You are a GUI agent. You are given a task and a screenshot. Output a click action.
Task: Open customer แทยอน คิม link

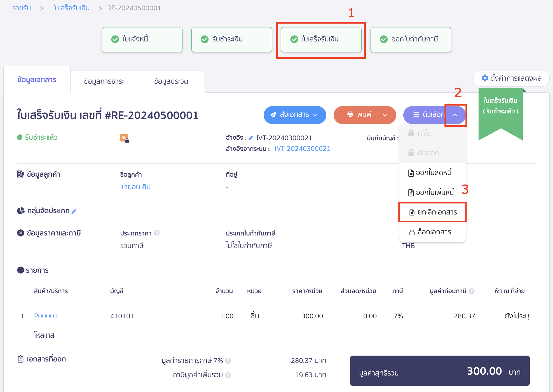point(135,187)
